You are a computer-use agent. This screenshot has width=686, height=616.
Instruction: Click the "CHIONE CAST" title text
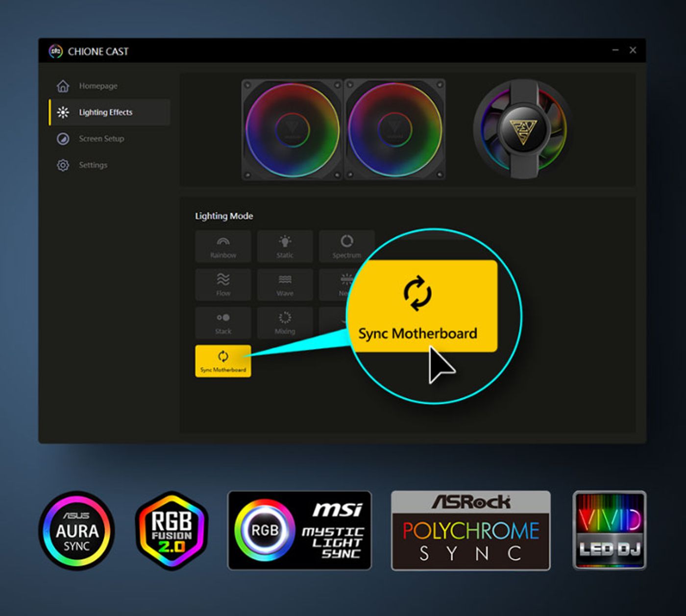98,51
